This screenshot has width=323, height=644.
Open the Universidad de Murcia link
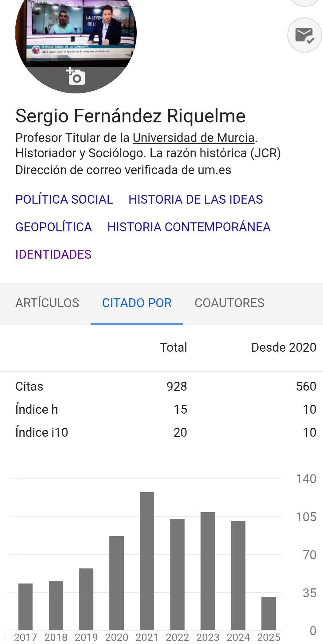tap(193, 138)
